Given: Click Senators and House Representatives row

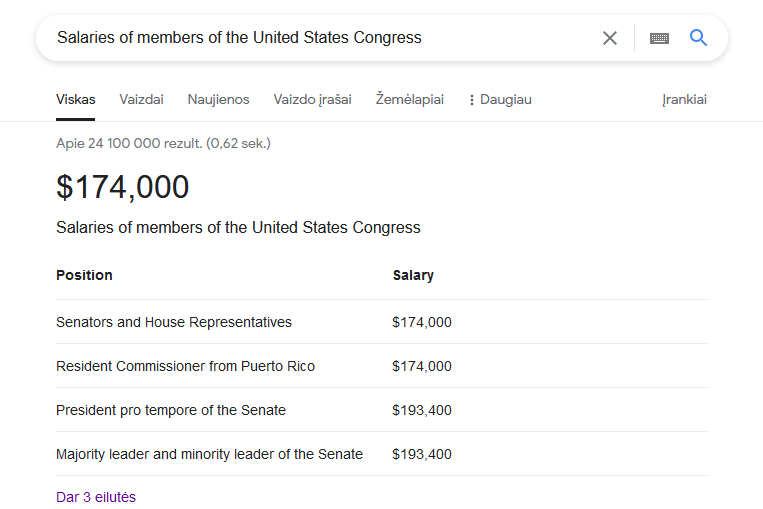Looking at the screenshot, I should 174,322.
